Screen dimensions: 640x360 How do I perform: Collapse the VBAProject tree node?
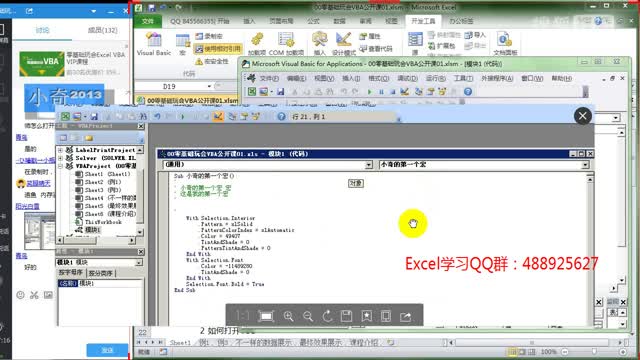[60, 166]
